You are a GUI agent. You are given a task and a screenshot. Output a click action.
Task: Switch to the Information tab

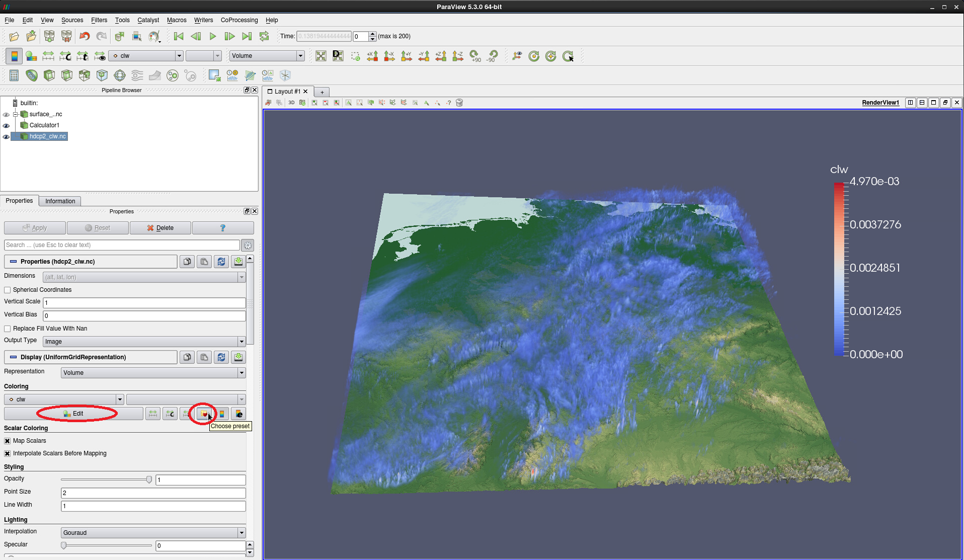point(60,201)
